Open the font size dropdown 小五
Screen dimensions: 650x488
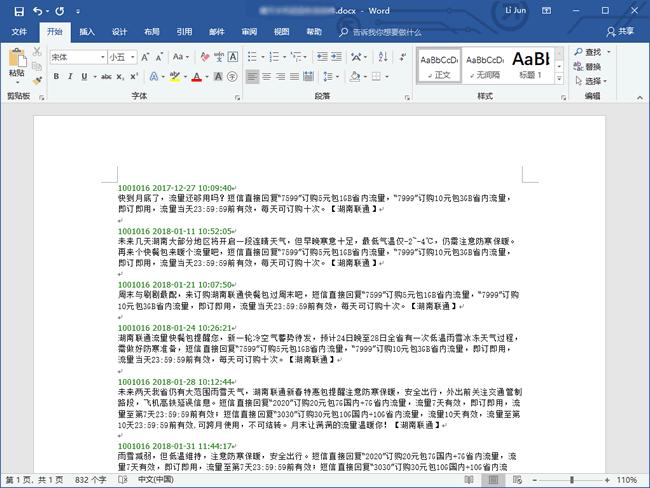pyautogui.click(x=133, y=57)
